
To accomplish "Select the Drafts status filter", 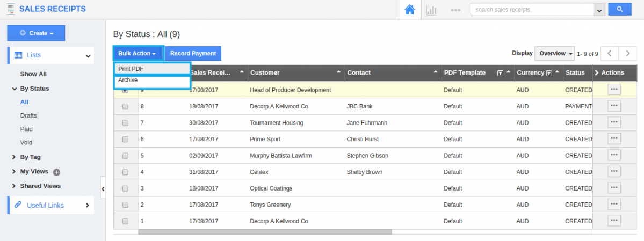I will tap(28, 115).
